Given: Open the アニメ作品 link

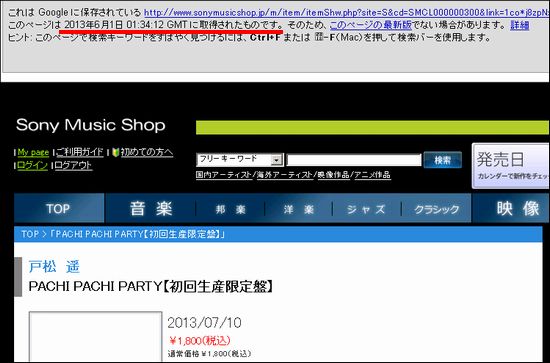Looking at the screenshot, I should pos(373,175).
